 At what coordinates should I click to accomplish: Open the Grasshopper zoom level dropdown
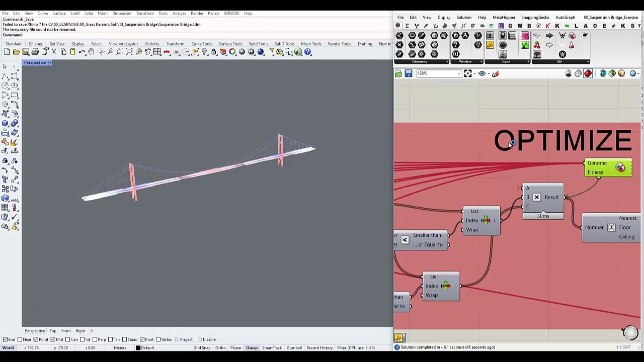(459, 74)
